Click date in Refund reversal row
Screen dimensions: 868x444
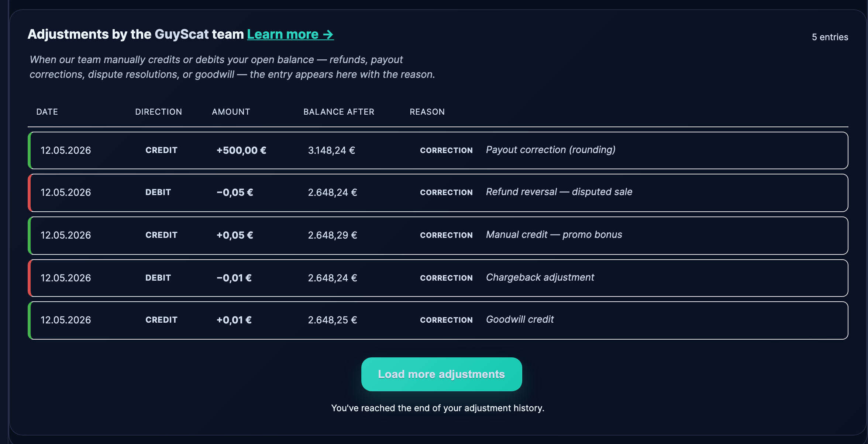pyautogui.click(x=66, y=192)
